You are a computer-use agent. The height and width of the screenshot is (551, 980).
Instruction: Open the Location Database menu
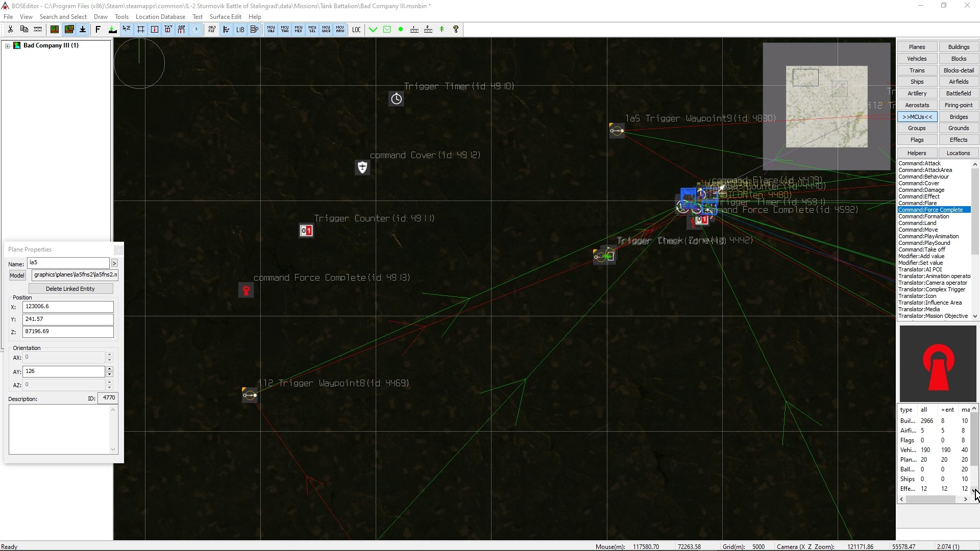click(x=160, y=17)
